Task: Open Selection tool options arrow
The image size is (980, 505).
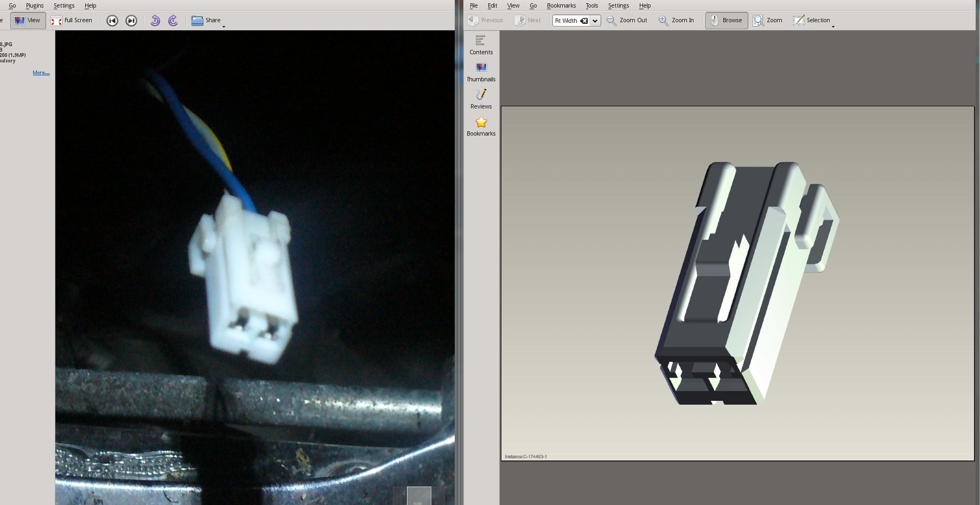Action: point(833,27)
